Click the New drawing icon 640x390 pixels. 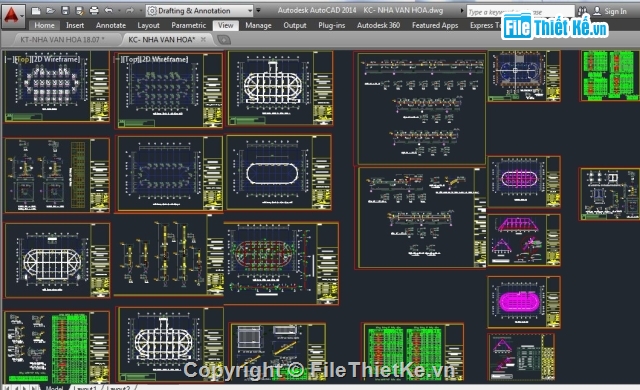click(36, 11)
